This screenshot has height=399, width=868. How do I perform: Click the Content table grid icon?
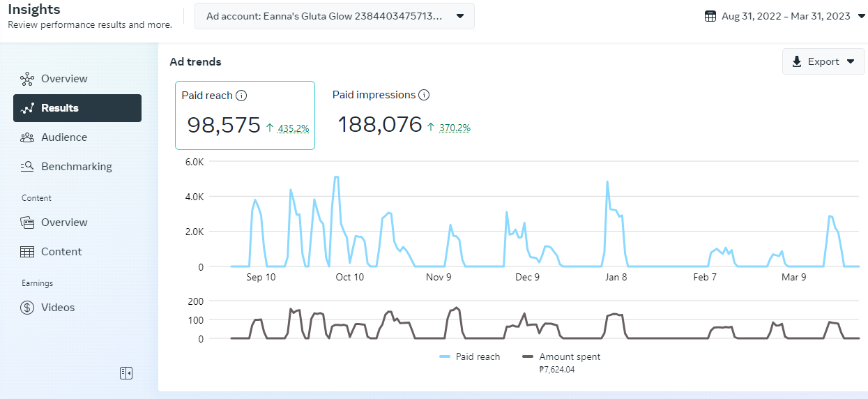(27, 252)
